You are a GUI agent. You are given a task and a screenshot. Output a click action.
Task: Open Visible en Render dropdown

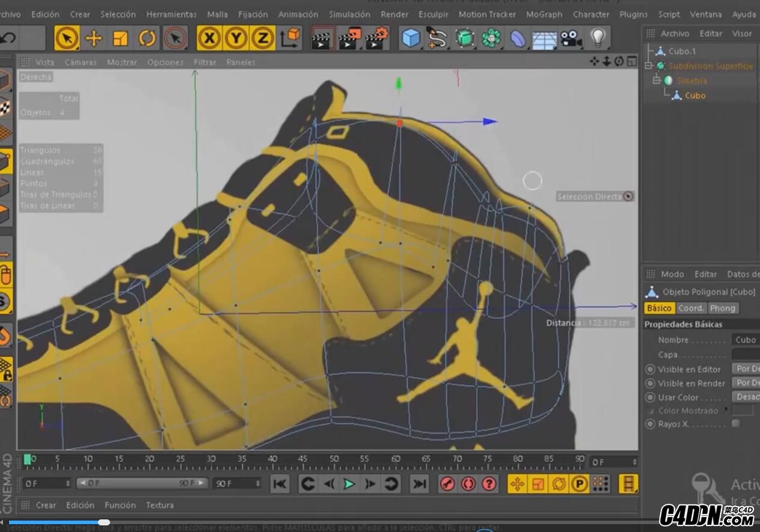pos(746,382)
